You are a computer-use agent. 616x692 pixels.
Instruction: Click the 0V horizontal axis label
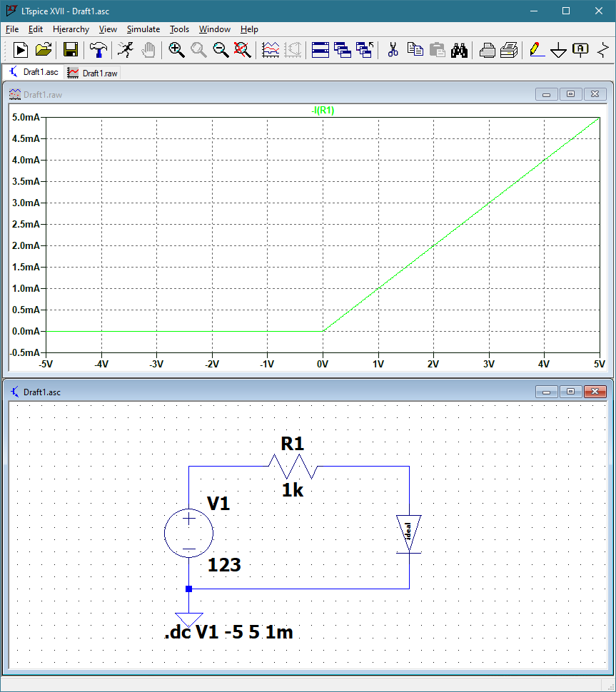tap(323, 364)
